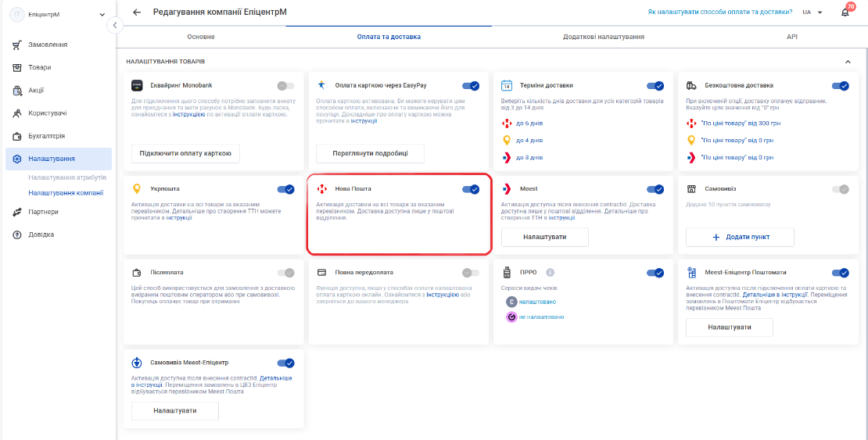
Task: Click the Укрпошта pin icon in its card header
Action: 137,189
